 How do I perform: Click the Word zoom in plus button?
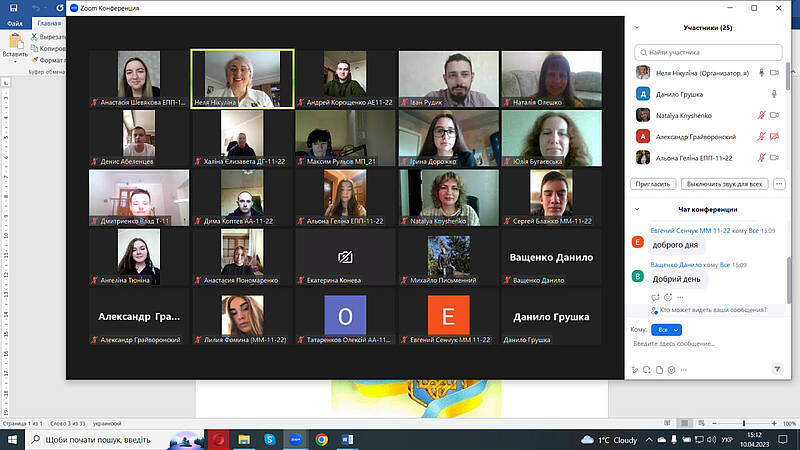(774, 423)
